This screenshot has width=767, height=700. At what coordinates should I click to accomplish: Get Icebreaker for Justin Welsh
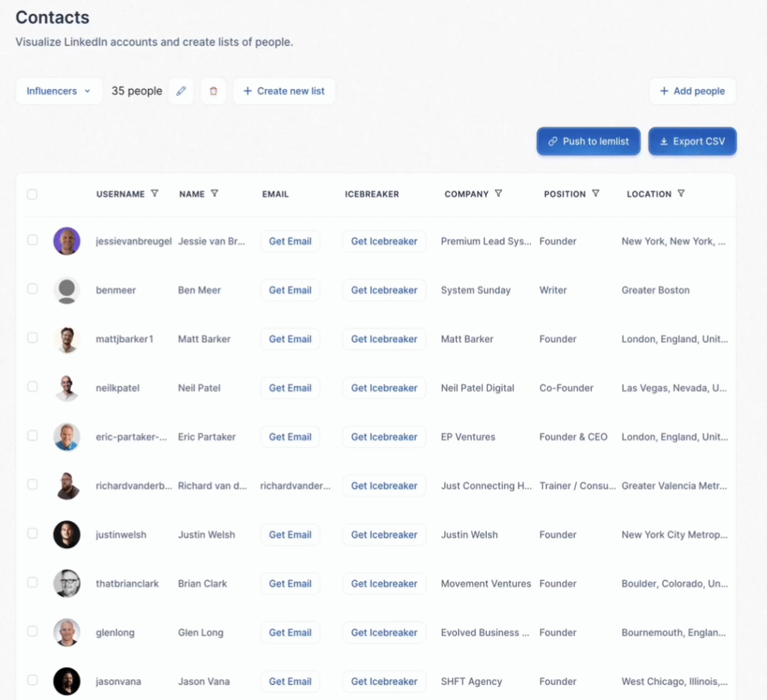pyautogui.click(x=384, y=535)
